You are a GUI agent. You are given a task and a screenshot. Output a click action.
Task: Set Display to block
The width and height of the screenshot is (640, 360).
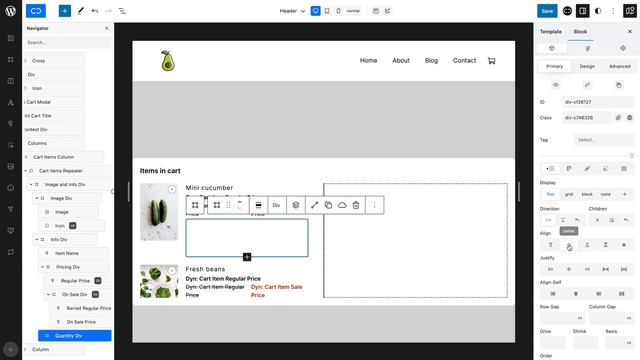[587, 194]
